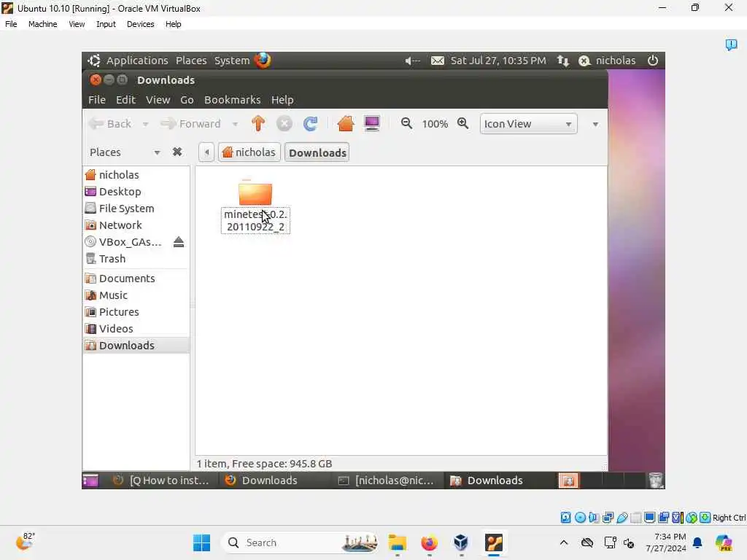Click Show Desktop icon in bottom panel
Screen dimensions: 747x560
[x=90, y=481]
